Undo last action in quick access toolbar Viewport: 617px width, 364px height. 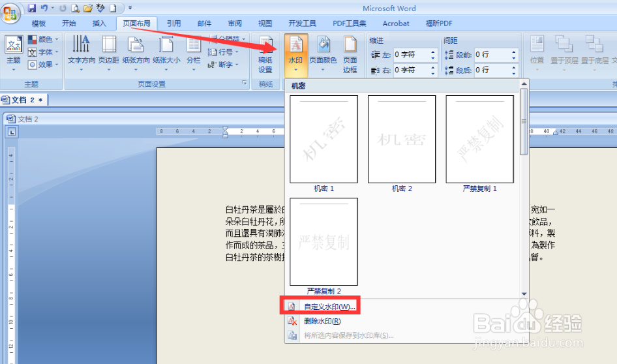coord(44,8)
